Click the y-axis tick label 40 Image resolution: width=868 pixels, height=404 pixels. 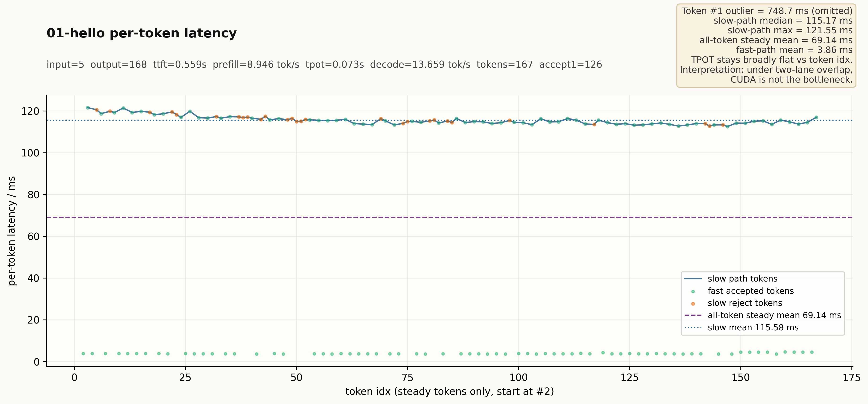pyautogui.click(x=33, y=278)
